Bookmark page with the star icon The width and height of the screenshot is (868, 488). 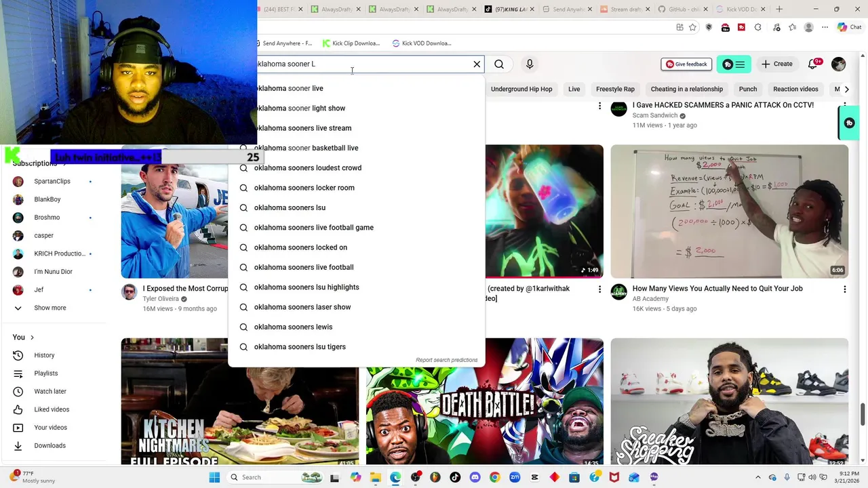[692, 27]
